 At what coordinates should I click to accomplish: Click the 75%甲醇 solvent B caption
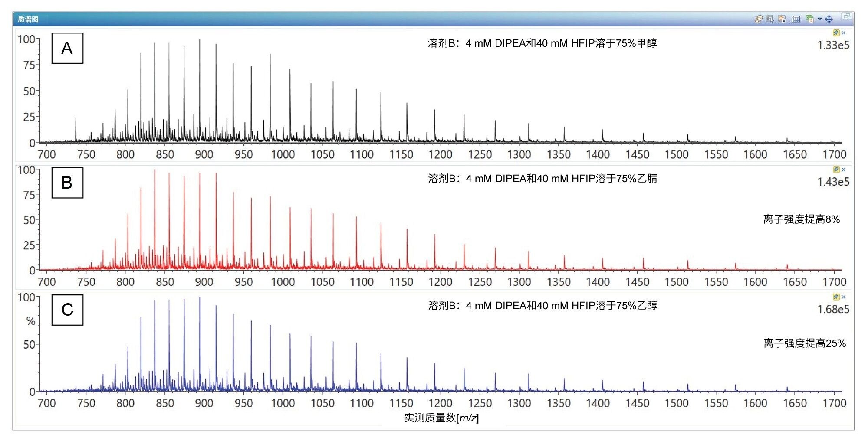[x=542, y=43]
